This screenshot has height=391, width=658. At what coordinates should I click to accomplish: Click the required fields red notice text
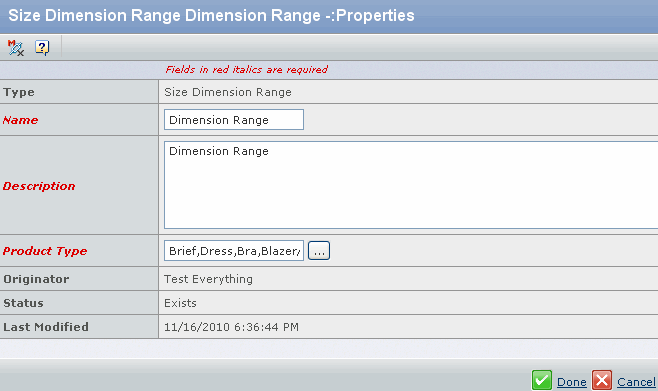point(246,69)
